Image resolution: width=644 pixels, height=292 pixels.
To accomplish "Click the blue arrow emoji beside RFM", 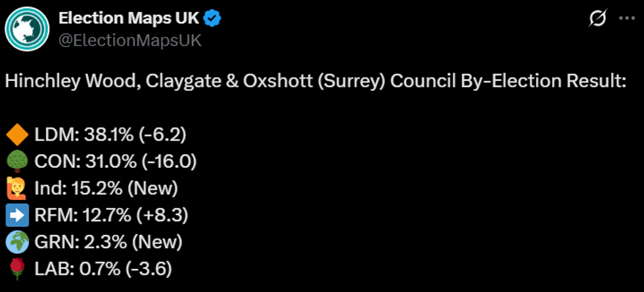I will pyautogui.click(x=15, y=215).
